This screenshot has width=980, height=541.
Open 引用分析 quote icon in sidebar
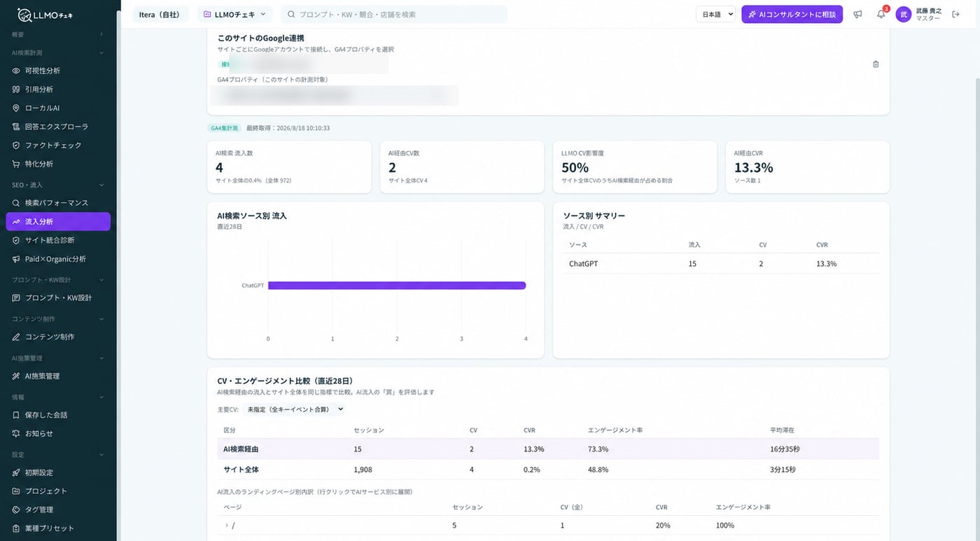pyautogui.click(x=16, y=90)
